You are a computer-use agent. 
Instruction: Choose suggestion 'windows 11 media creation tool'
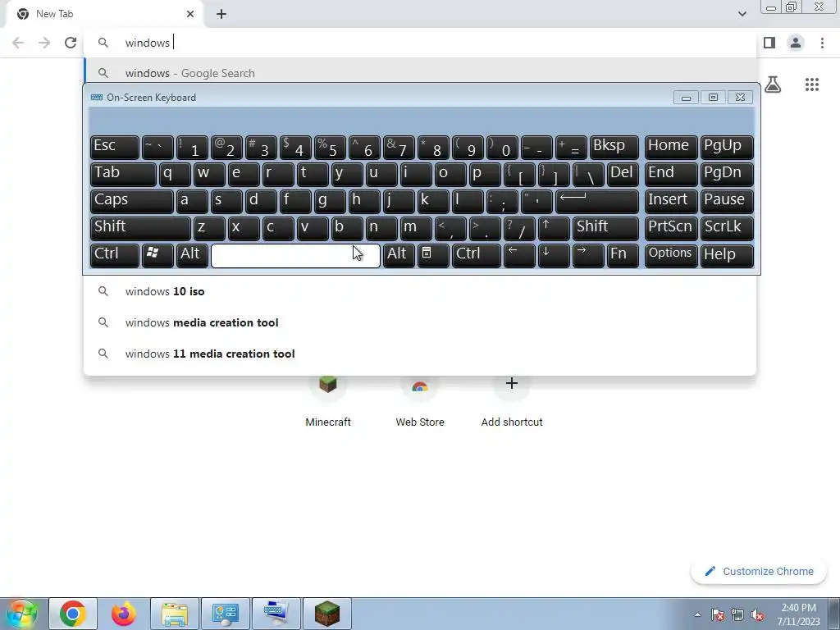[420, 354]
